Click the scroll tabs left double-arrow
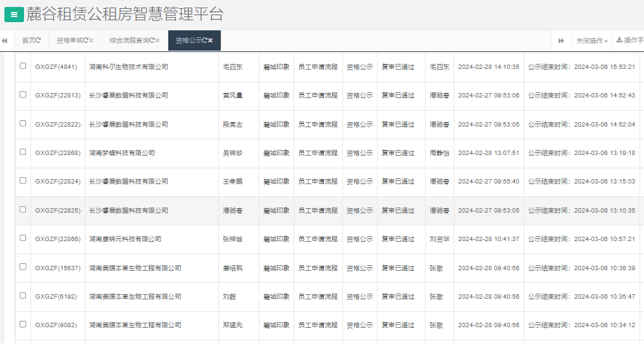This screenshot has height=343, width=644. pyautogui.click(x=4, y=41)
